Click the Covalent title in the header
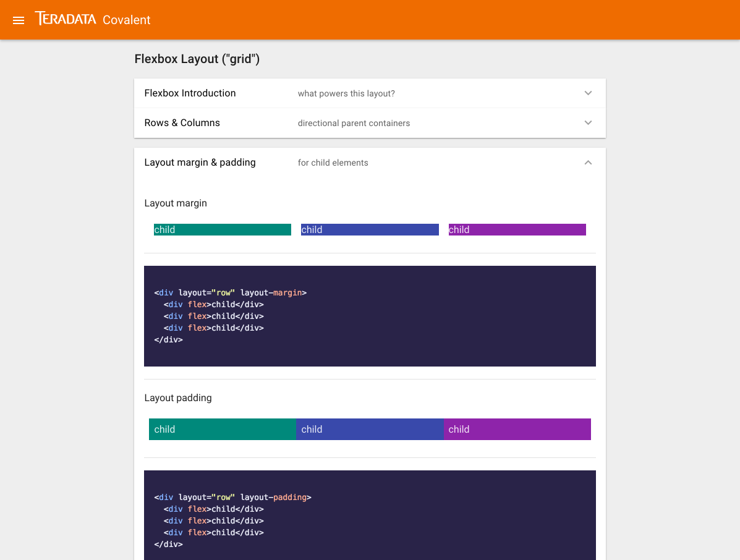Screen dimensions: 740x560 tap(126, 20)
